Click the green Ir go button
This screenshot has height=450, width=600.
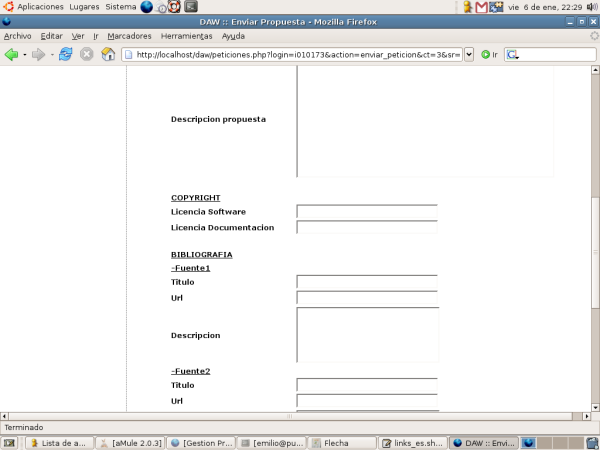pos(489,55)
